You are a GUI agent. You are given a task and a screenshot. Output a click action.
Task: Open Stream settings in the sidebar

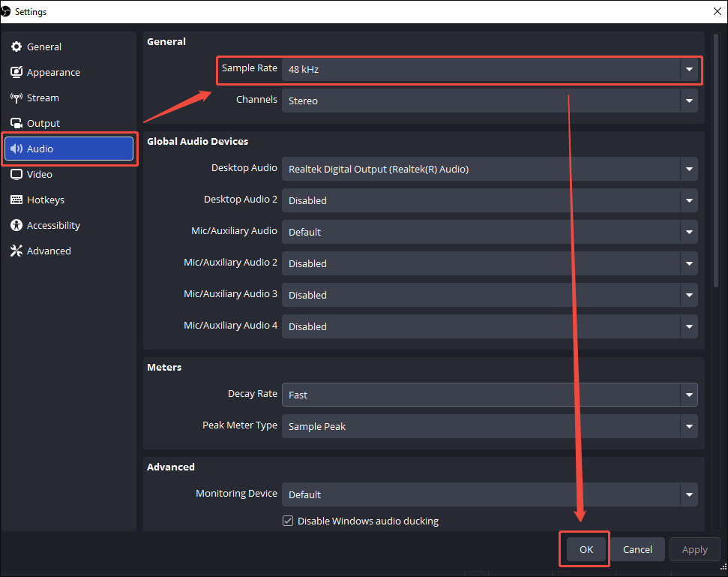click(43, 98)
